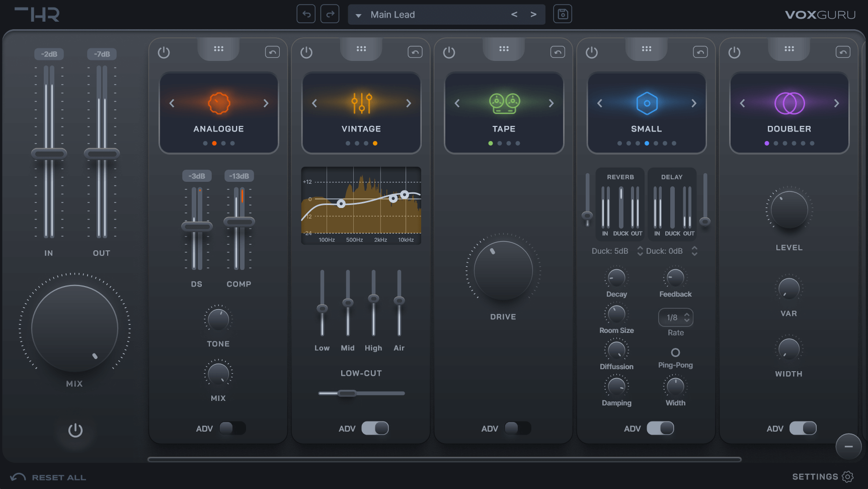Toggle the master power button under MIX
868x489 pixels.
pos(75,430)
